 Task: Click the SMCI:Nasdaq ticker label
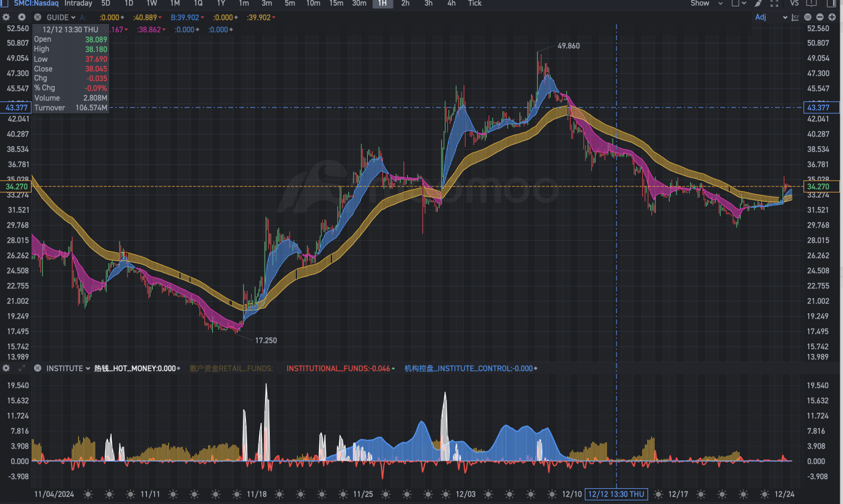tap(36, 3)
